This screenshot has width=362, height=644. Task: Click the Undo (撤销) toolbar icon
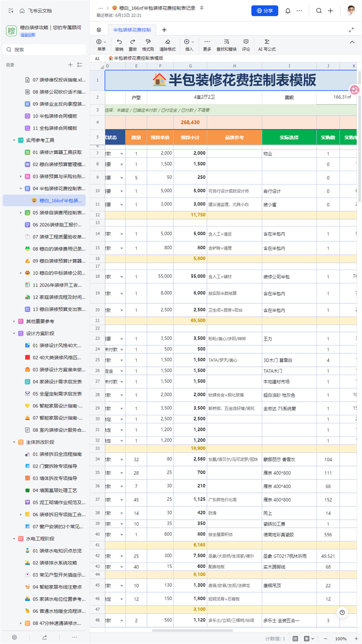tap(119, 42)
